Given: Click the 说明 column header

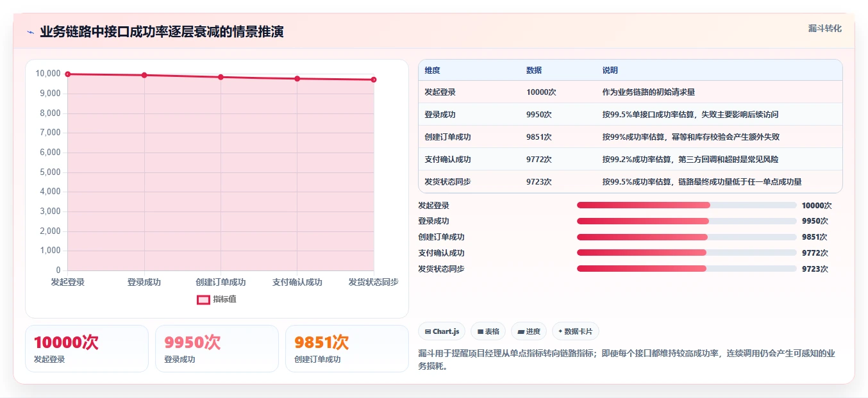Looking at the screenshot, I should pos(610,70).
